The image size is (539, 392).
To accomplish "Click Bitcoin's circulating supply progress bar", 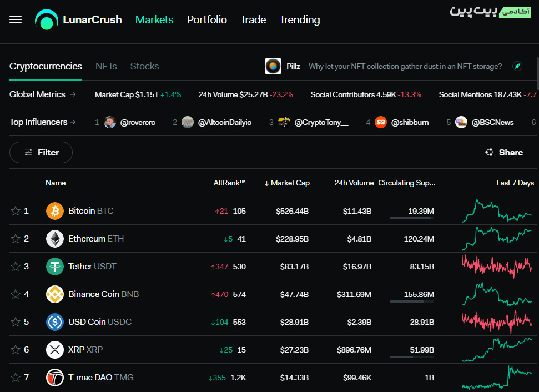I will [x=412, y=218].
